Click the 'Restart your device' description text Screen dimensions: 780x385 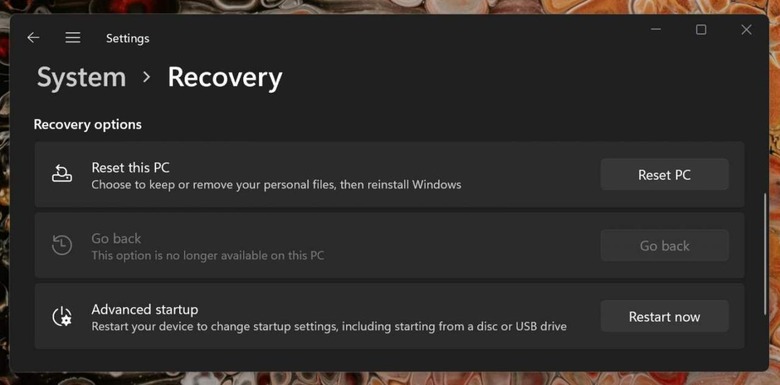(x=329, y=327)
